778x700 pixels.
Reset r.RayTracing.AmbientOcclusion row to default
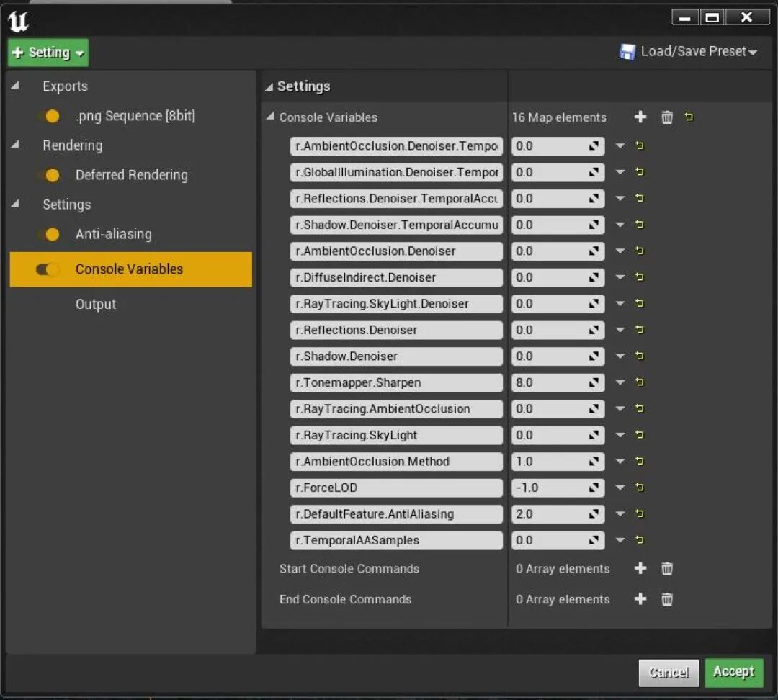click(x=640, y=408)
